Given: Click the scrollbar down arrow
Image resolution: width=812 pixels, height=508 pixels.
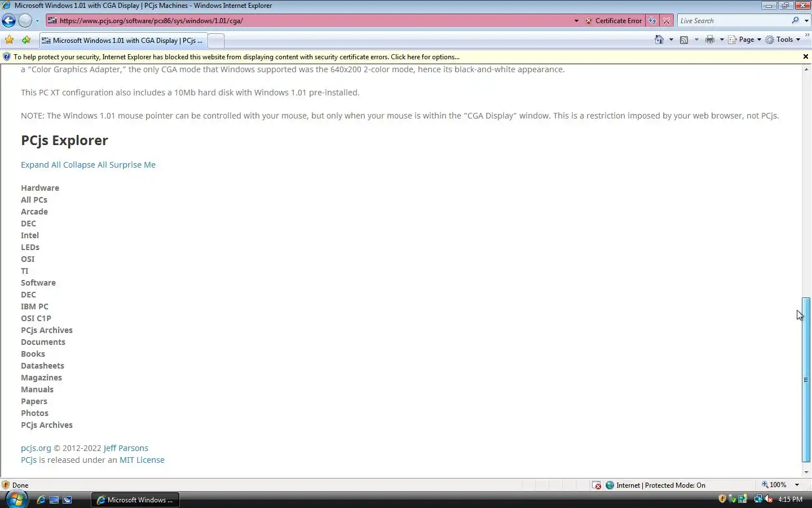Looking at the screenshot, I should (x=806, y=472).
